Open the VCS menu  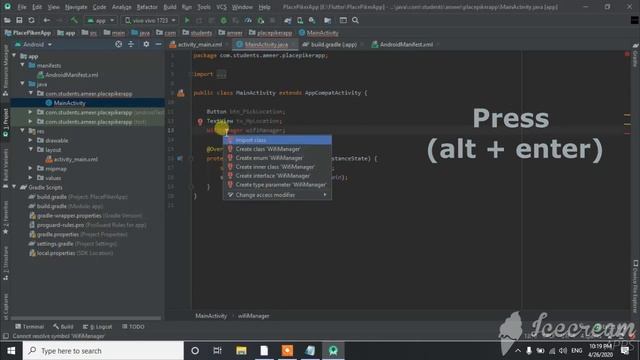(221, 7)
